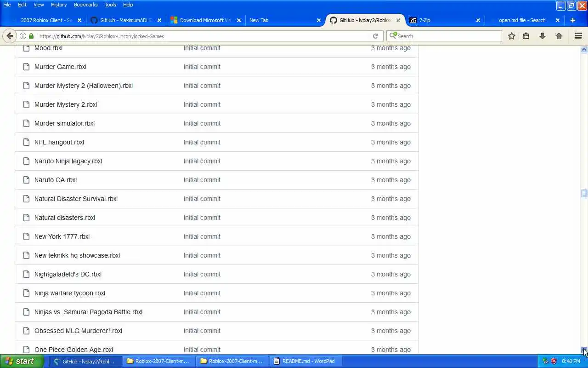Click file icon beside Obsessed MLG Murderer!.rbxl

click(x=26, y=331)
